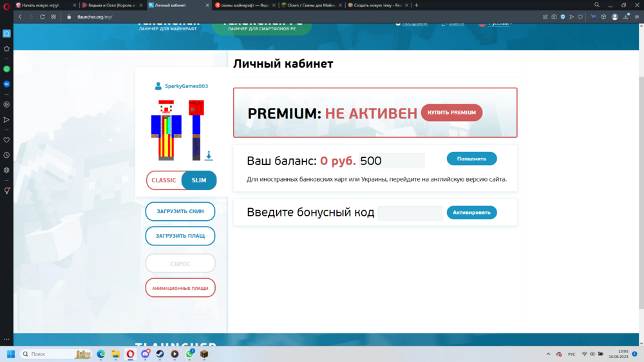The height and width of the screenshot is (362, 644).
Task: Open History clock in Opera sidebar
Action: 6,155
